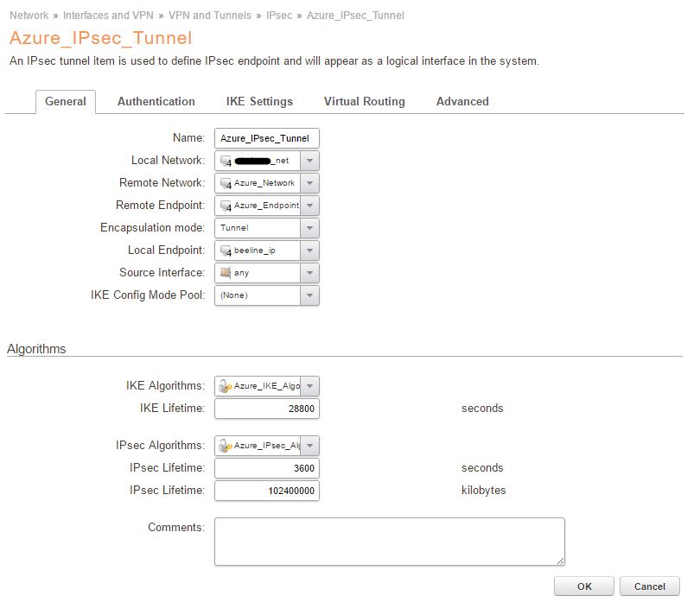Click the Comments box resize grip
This screenshot has height=615, width=700.
561,561
